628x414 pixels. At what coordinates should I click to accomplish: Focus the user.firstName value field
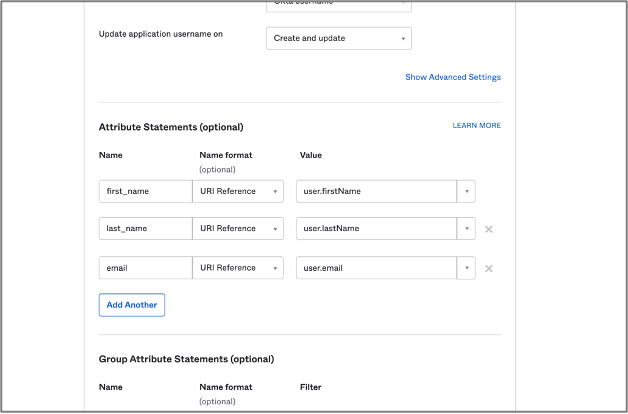coord(376,191)
